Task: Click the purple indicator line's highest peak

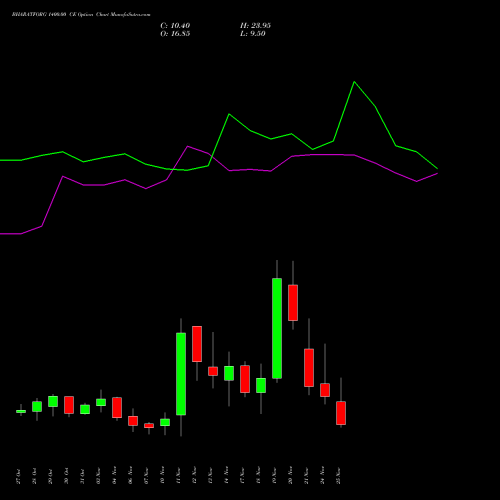Action: point(188,146)
